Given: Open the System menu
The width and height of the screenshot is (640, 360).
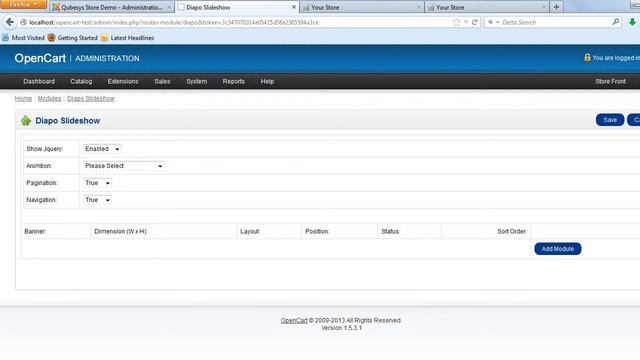Looking at the screenshot, I should tap(197, 81).
